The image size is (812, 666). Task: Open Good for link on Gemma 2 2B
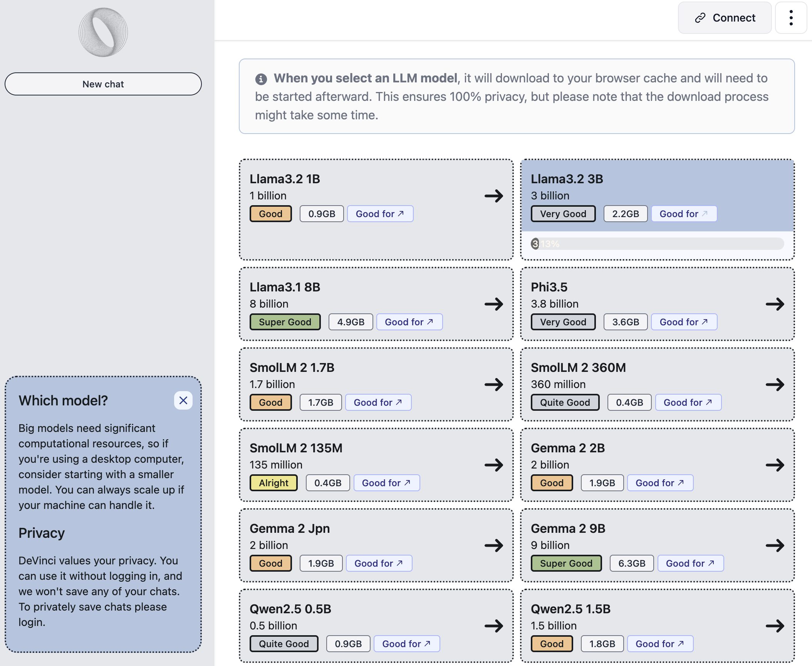[x=660, y=483]
